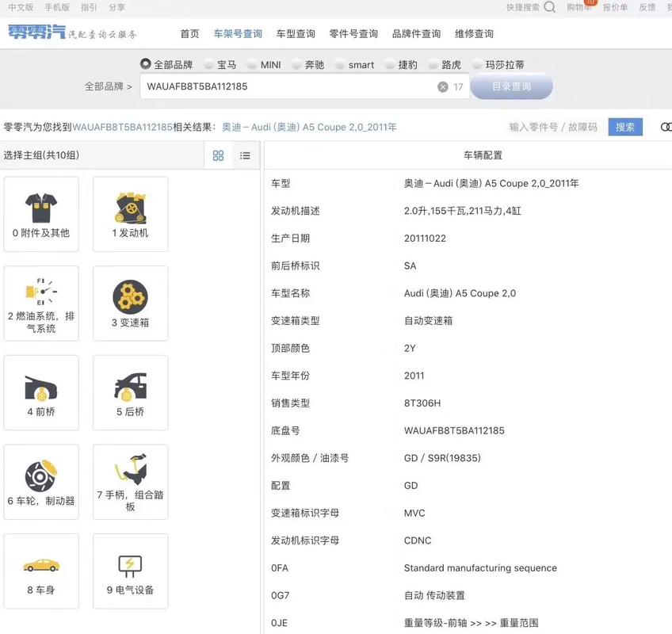The width and height of the screenshot is (672, 634).
Task: Click the 销售类型 value 8T306H
Action: click(422, 403)
